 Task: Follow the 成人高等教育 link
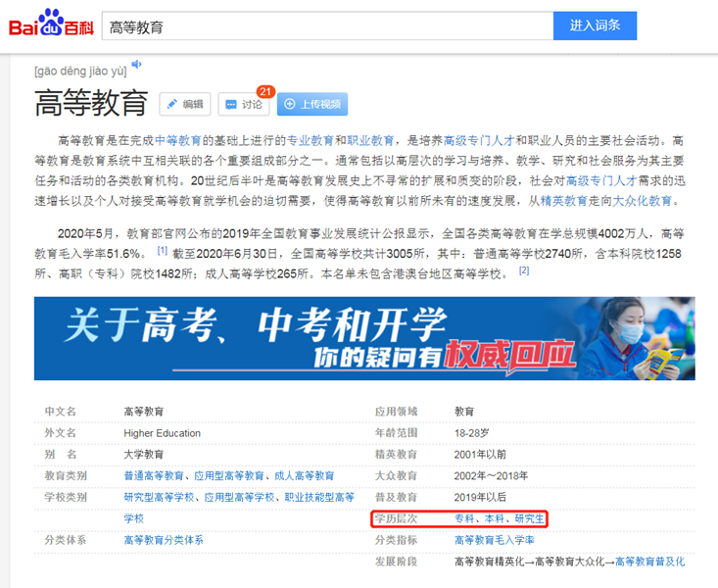pyautogui.click(x=311, y=475)
